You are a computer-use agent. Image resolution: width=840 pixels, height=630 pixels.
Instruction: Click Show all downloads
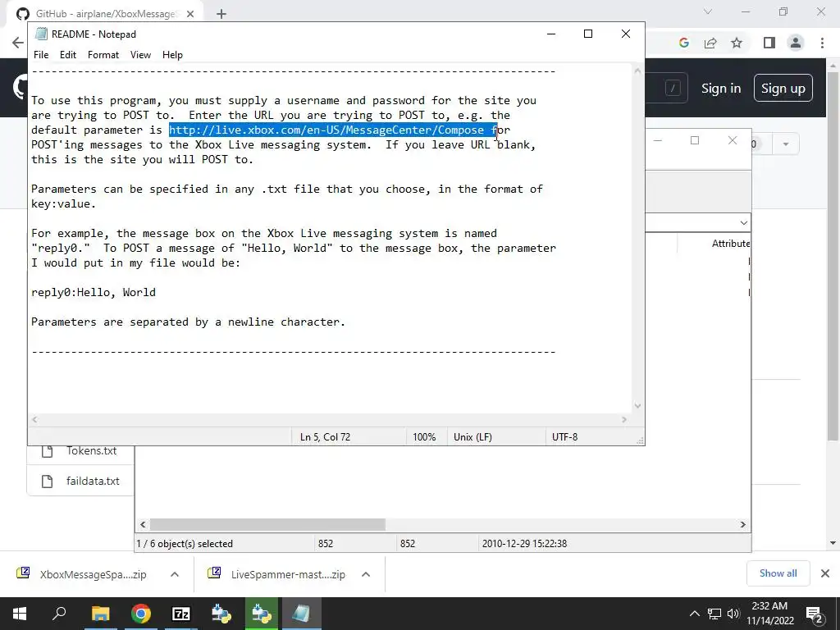point(778,573)
